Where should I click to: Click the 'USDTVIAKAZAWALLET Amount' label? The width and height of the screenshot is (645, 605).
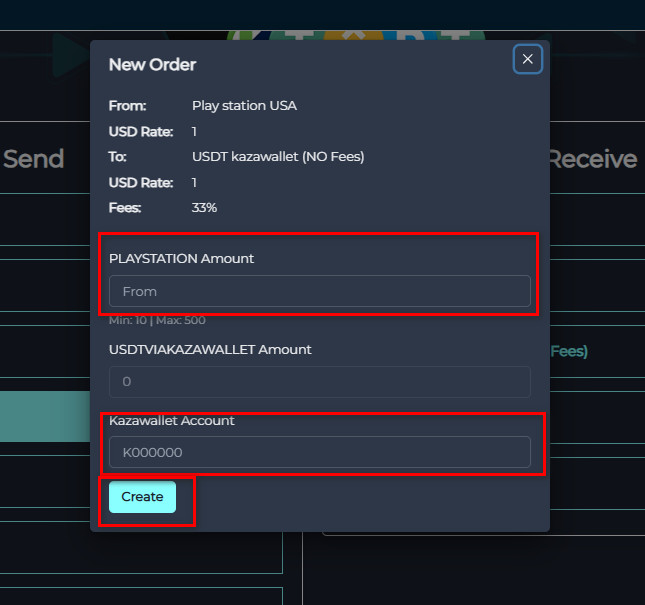[210, 350]
